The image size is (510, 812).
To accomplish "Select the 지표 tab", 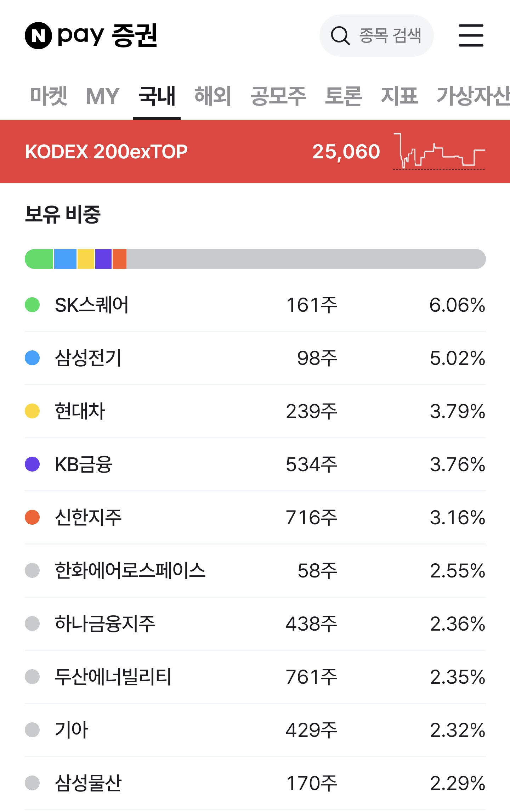I will click(399, 96).
